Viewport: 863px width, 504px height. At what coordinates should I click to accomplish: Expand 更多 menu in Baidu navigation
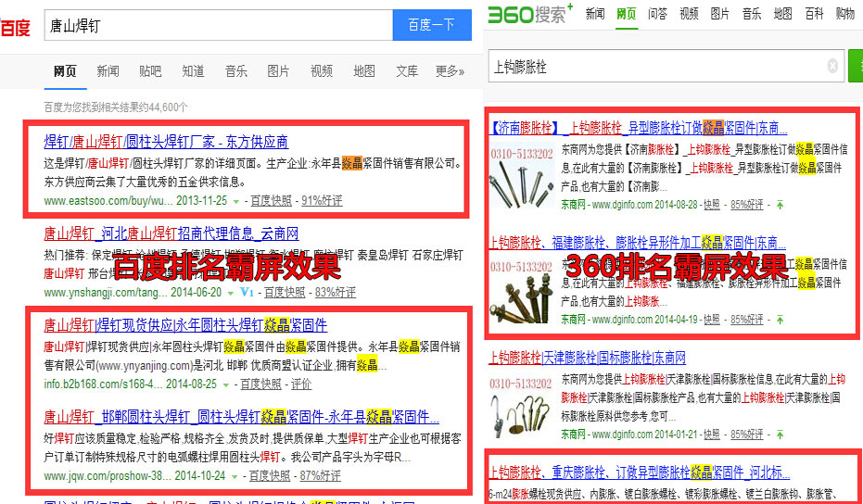point(450,71)
